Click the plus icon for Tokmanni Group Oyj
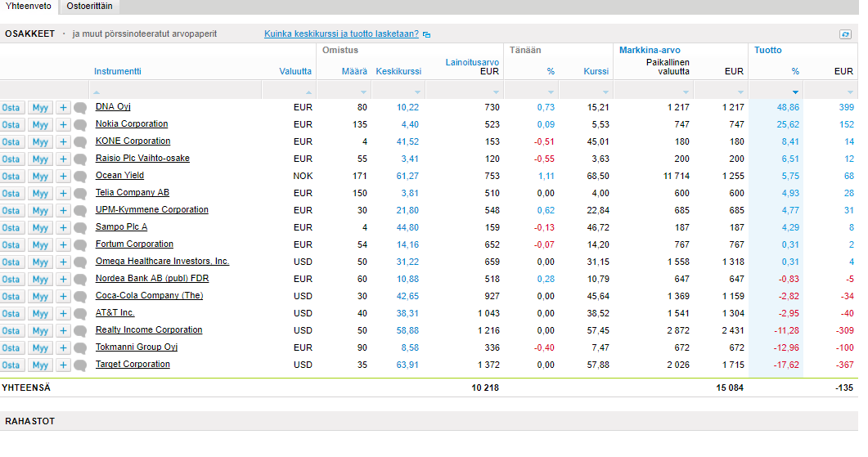Viewport: 868px width, 457px height. click(x=63, y=348)
